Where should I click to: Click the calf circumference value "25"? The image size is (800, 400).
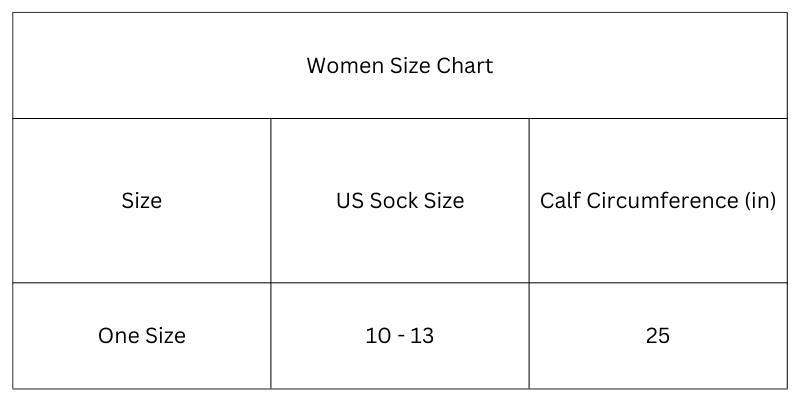pos(658,336)
